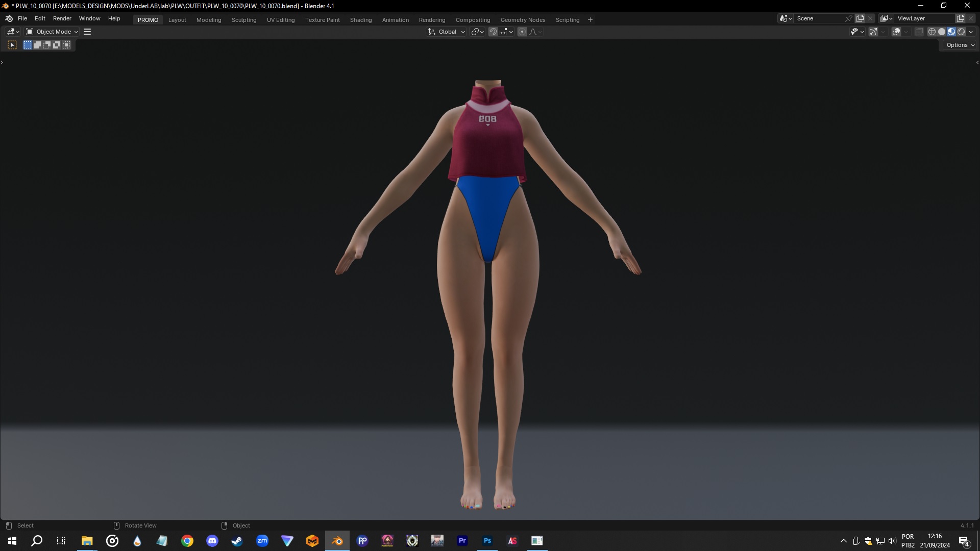Switch to rendered viewport shading
The height and width of the screenshot is (551, 980).
click(x=962, y=32)
